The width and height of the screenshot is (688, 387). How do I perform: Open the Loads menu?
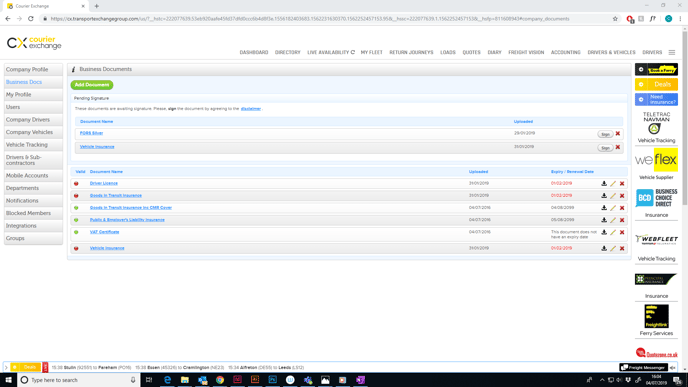[448, 52]
